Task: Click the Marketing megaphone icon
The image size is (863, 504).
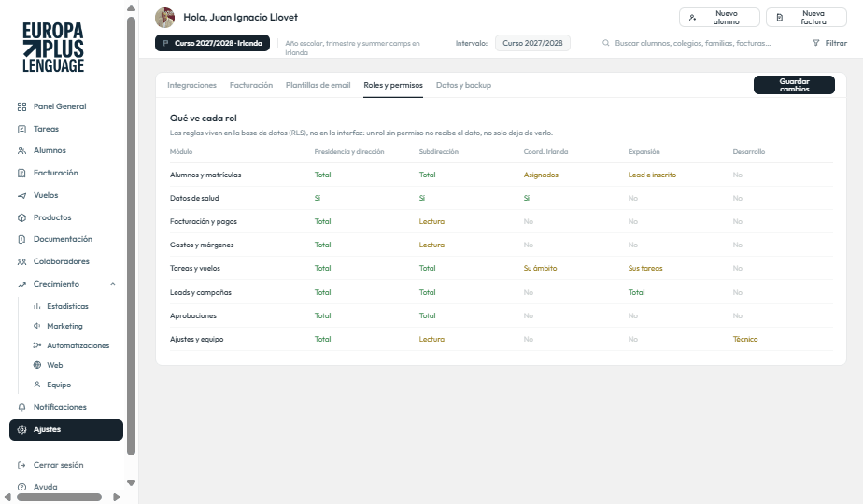Action: pyautogui.click(x=36, y=326)
